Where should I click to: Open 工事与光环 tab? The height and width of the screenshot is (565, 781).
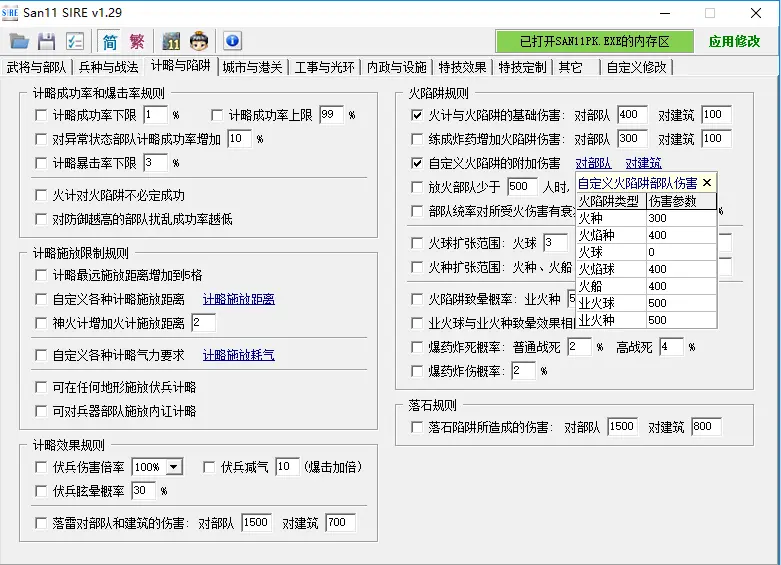tap(324, 67)
